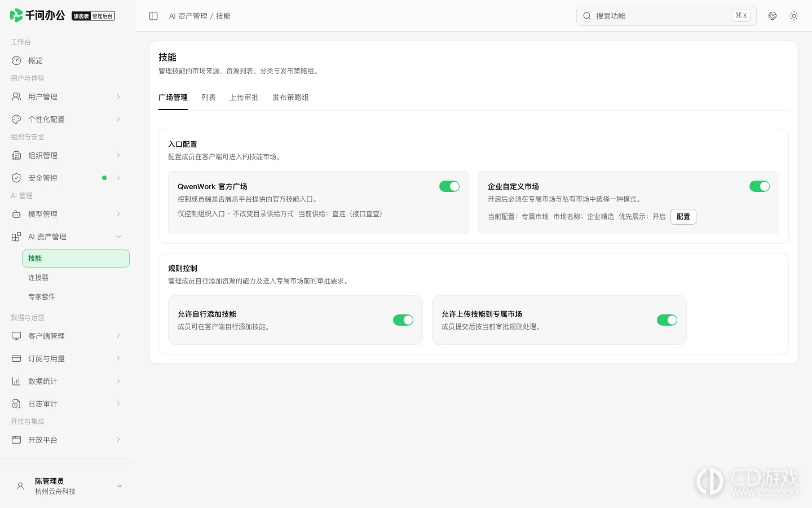Toggle the QwenWork 官方广场 switch
The height and width of the screenshot is (508, 812).
449,186
